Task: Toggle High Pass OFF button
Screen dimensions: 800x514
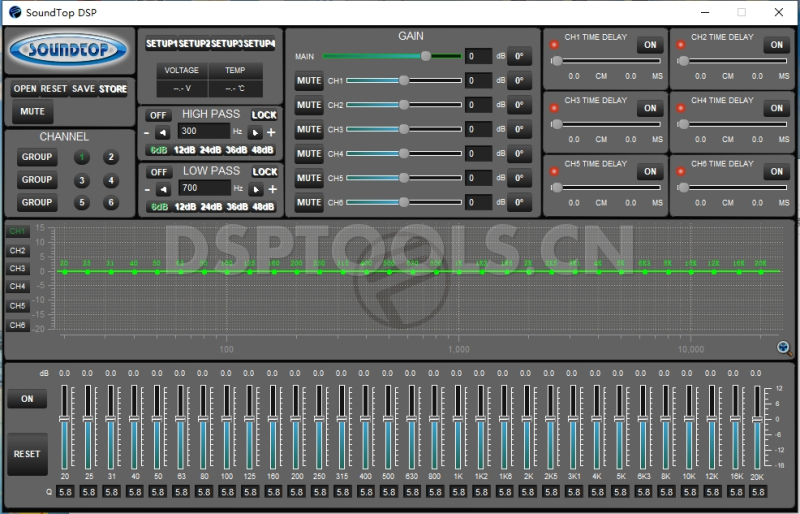Action: (158, 115)
